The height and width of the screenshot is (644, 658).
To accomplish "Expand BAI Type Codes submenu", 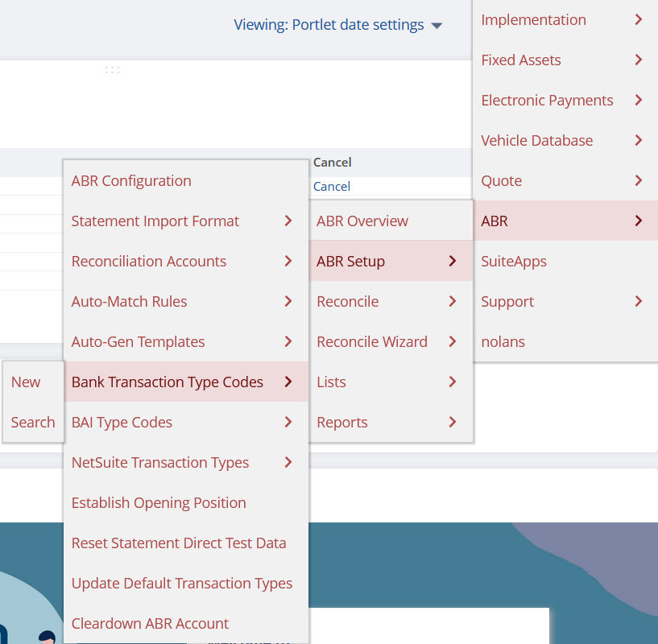I will [x=122, y=423].
